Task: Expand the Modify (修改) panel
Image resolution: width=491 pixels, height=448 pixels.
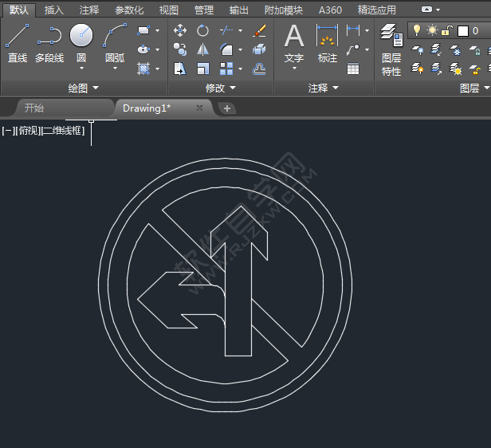Action: 221,88
